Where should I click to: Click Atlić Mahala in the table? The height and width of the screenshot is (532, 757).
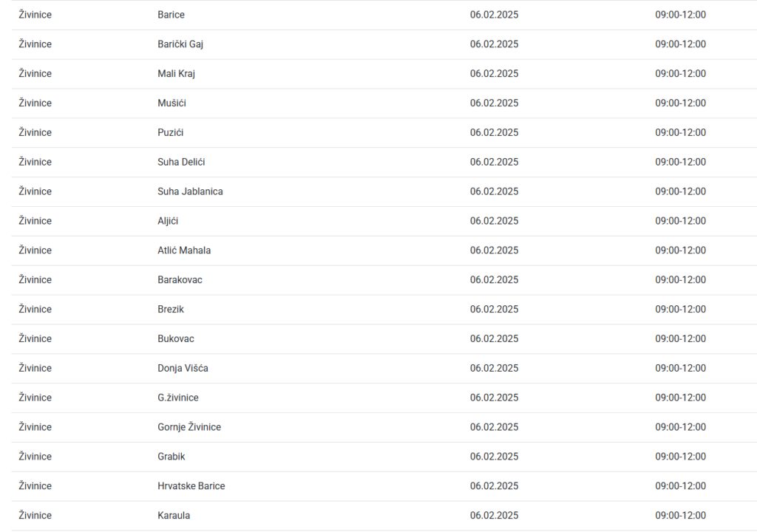point(184,250)
